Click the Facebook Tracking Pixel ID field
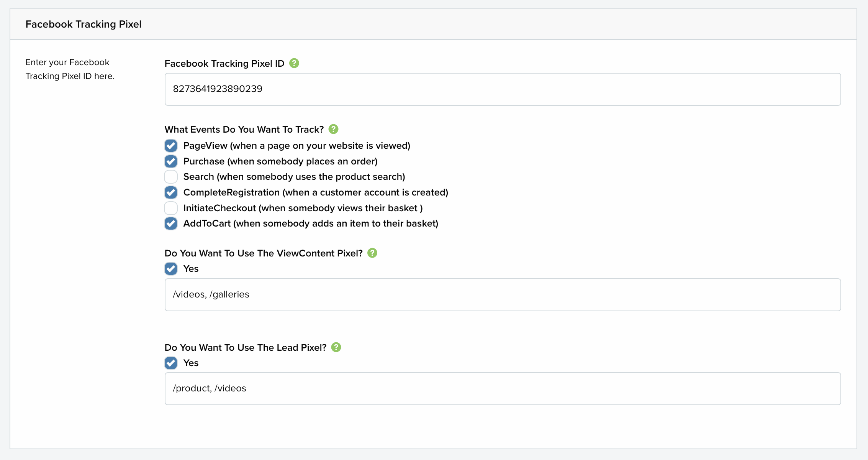The width and height of the screenshot is (868, 460). click(x=503, y=89)
